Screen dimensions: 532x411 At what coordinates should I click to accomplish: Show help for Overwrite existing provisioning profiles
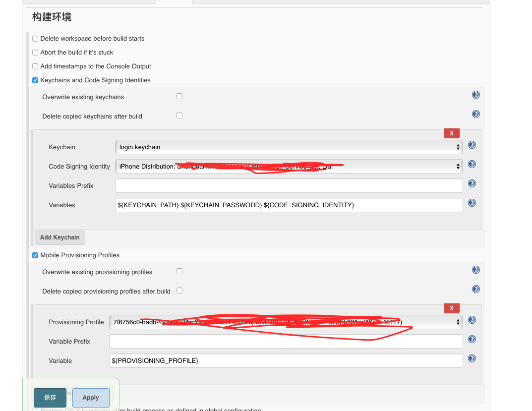[475, 270]
